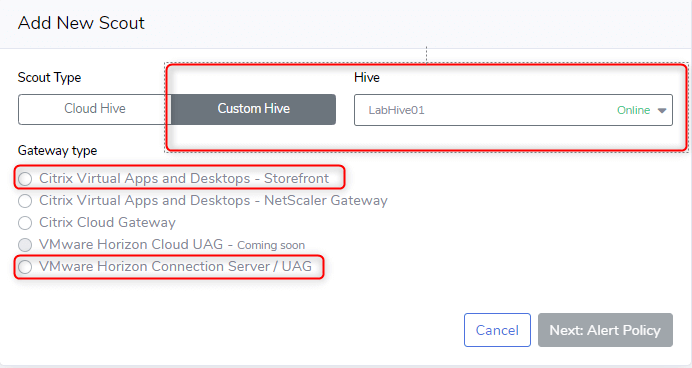Viewport: 692px width, 368px height.
Task: Choose Citrix Virtual Apps and Desktops - Storefront
Action: coord(25,179)
